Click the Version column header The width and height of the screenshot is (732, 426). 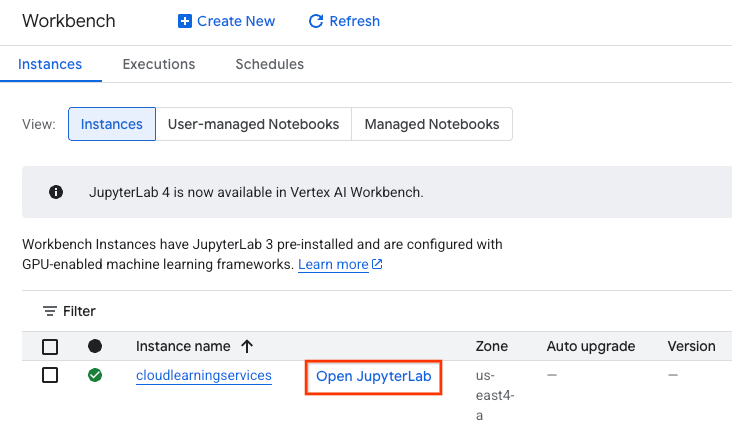click(x=691, y=346)
